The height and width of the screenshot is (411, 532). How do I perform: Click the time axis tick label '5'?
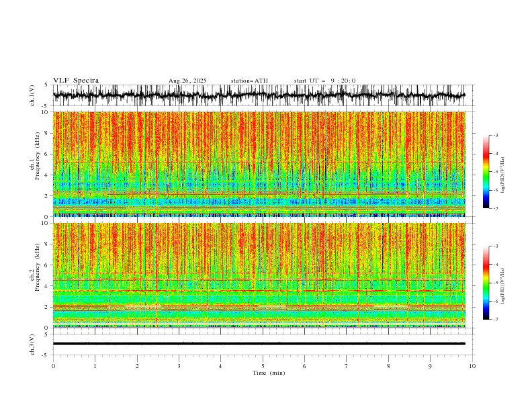tap(263, 366)
